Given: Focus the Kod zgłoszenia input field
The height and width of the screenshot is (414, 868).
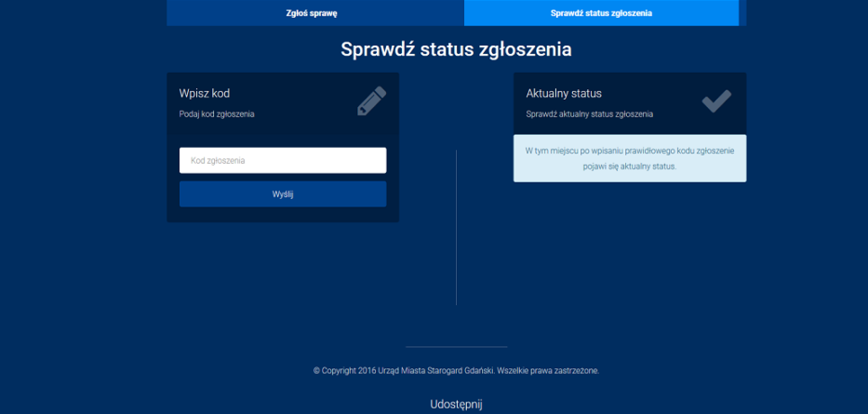Looking at the screenshot, I should (x=283, y=161).
